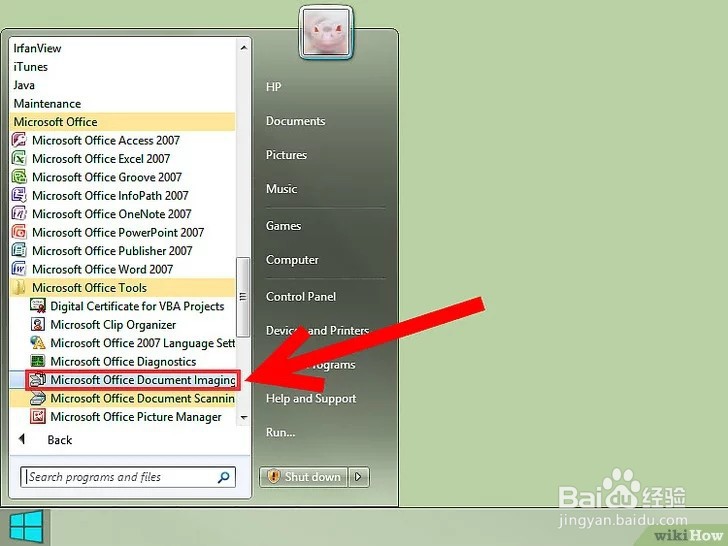Click the Word 2007 program icon
The width and height of the screenshot is (728, 546).
(19, 269)
